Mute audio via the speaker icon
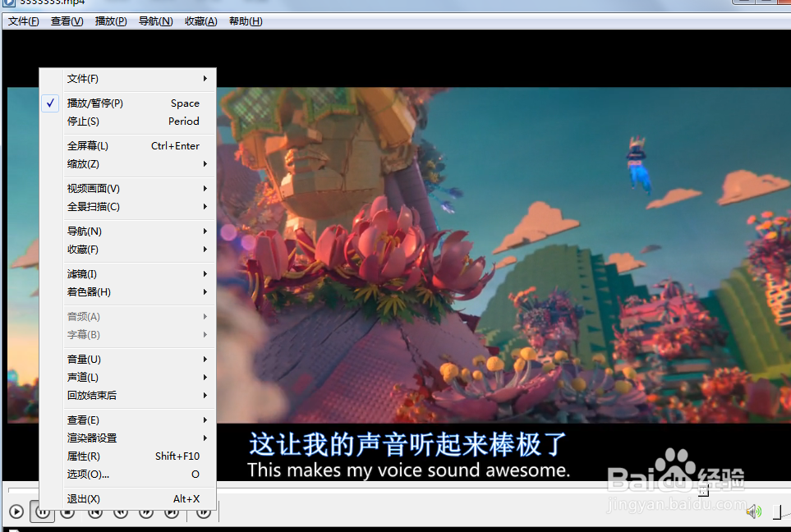The width and height of the screenshot is (791, 532). (x=753, y=511)
